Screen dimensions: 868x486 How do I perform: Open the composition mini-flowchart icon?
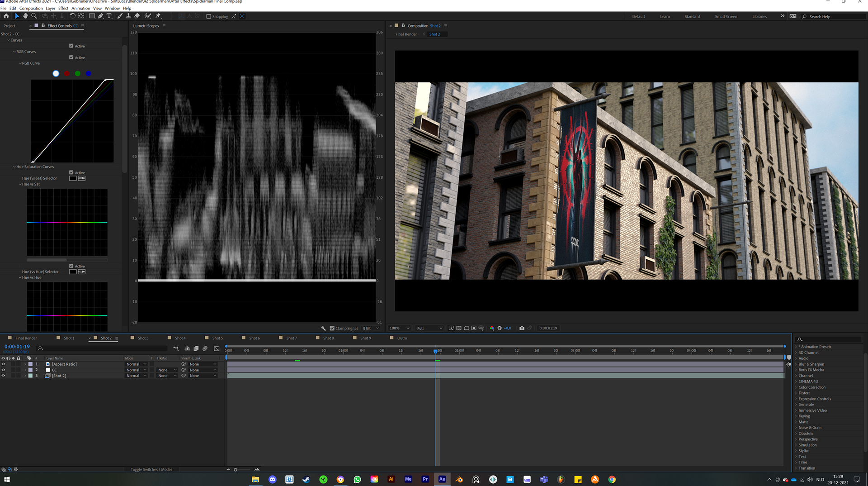pos(176,348)
